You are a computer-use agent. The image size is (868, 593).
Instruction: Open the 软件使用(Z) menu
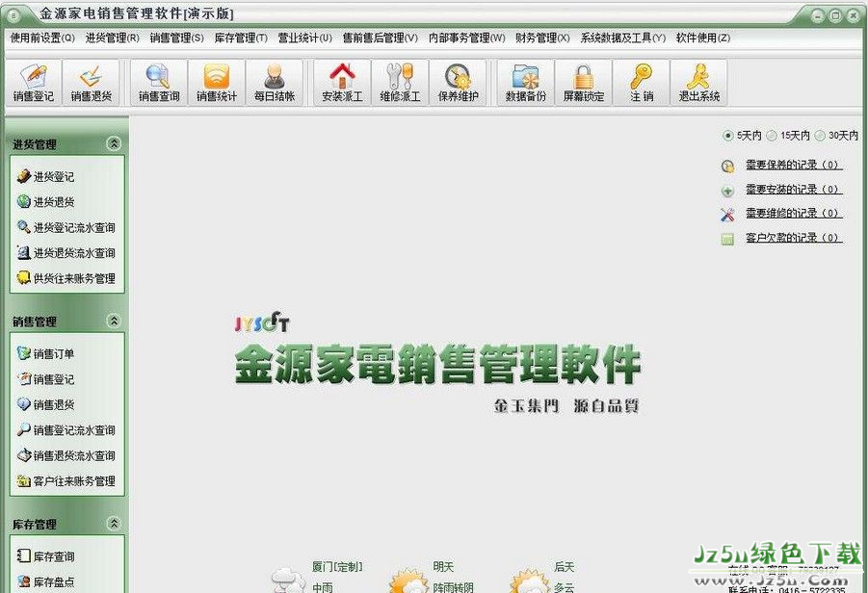pos(703,38)
